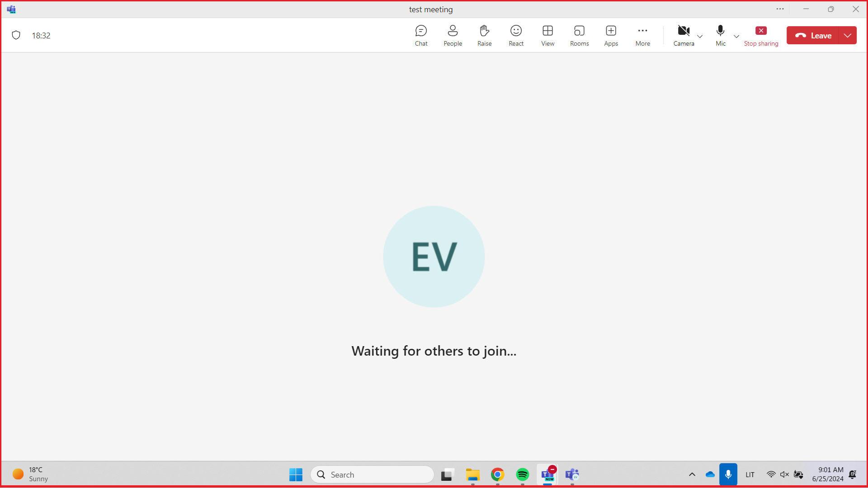
Task: Open Spotify from the taskbar
Action: tap(522, 474)
